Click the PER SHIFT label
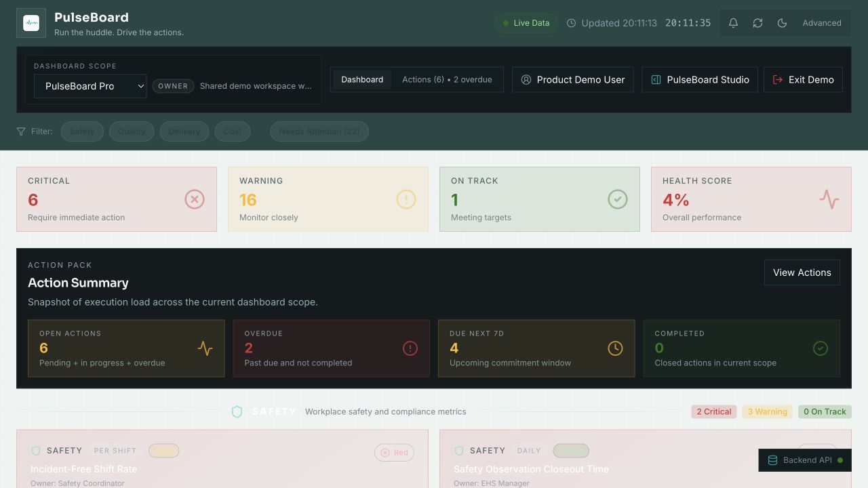The image size is (868, 488). pyautogui.click(x=115, y=451)
